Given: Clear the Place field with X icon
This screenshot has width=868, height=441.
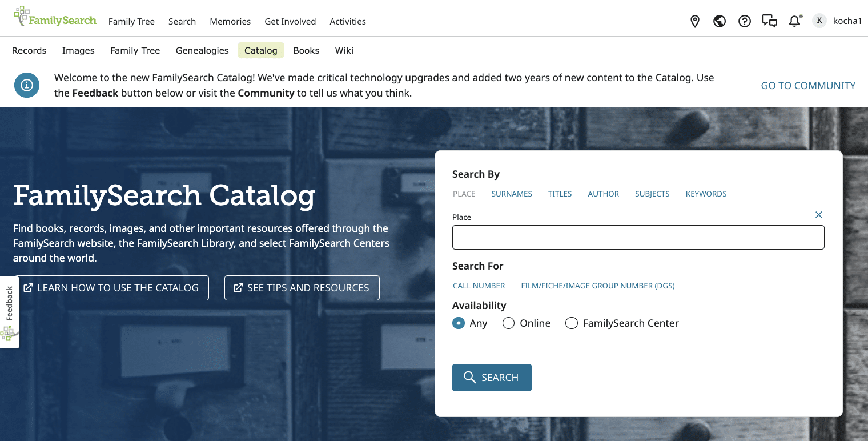Looking at the screenshot, I should 819,215.
